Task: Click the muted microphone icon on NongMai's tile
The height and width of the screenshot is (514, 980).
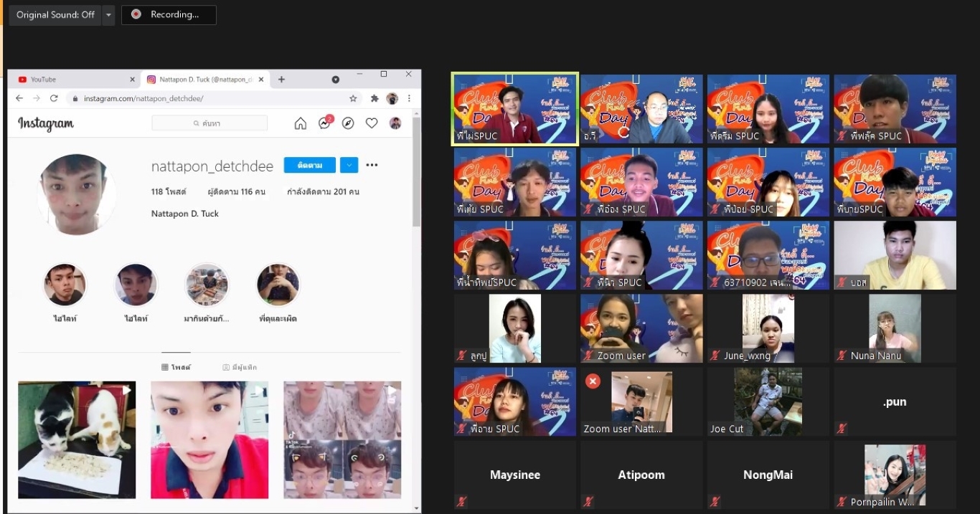Action: [x=715, y=502]
